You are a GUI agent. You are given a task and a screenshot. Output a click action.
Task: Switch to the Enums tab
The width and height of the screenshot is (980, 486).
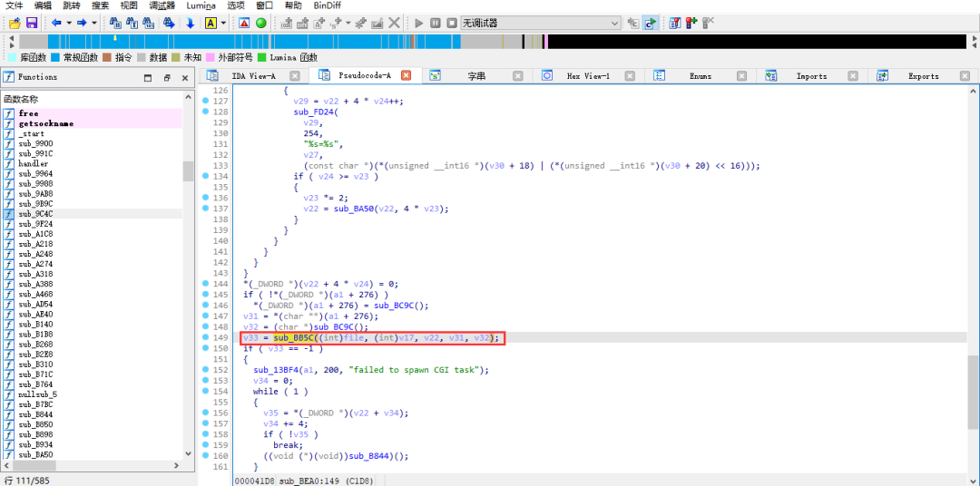700,75
